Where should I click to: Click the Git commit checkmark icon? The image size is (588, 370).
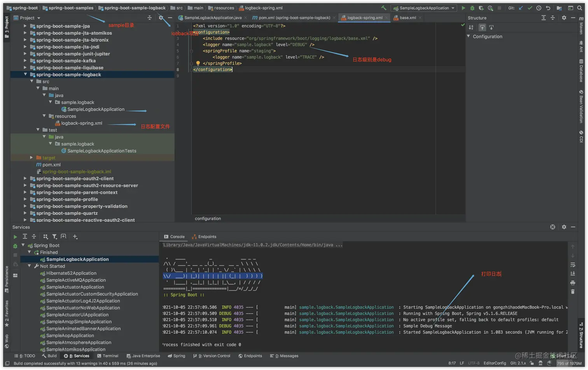(530, 8)
